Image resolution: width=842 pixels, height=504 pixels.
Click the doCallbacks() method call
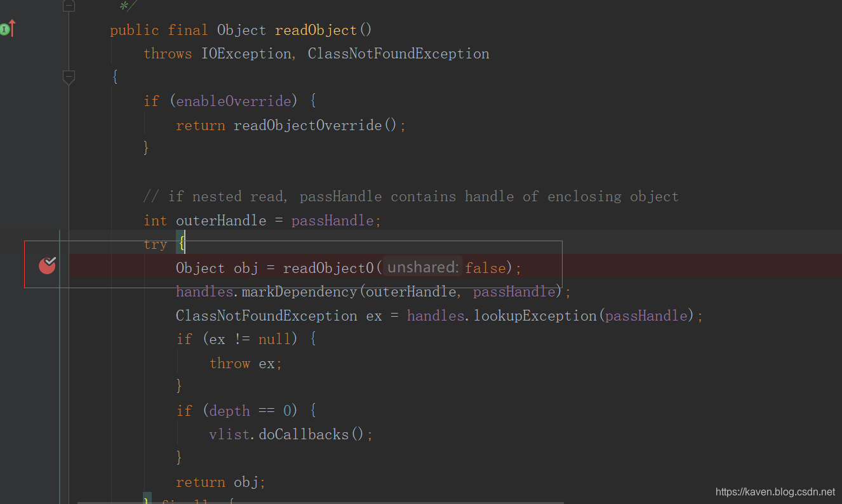point(311,435)
